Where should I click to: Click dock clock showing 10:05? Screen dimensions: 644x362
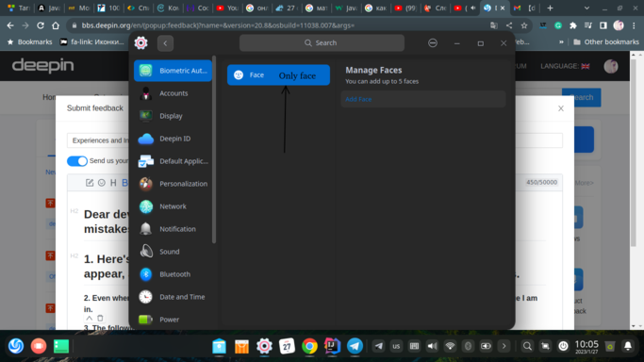point(586,346)
